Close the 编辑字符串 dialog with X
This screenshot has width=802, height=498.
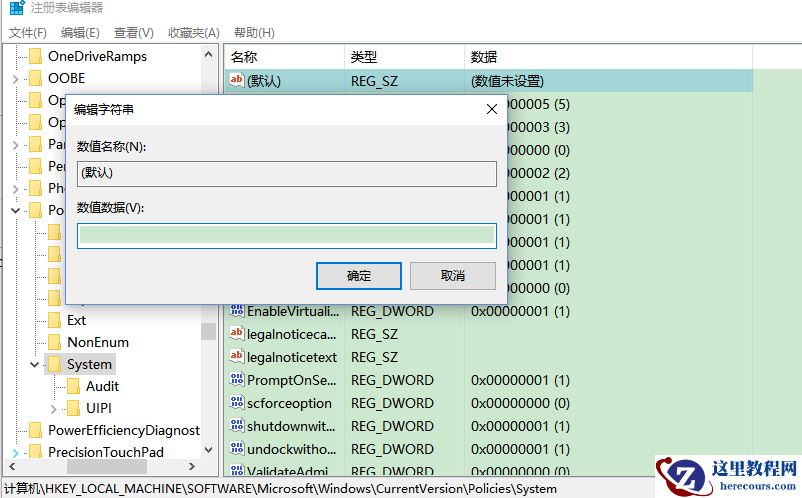pos(492,109)
